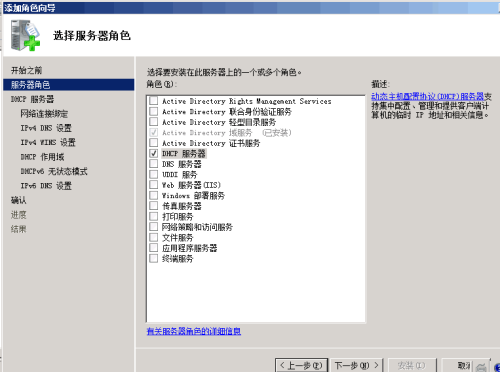Click the 下一步 next button
The width and height of the screenshot is (500, 372).
click(x=357, y=365)
